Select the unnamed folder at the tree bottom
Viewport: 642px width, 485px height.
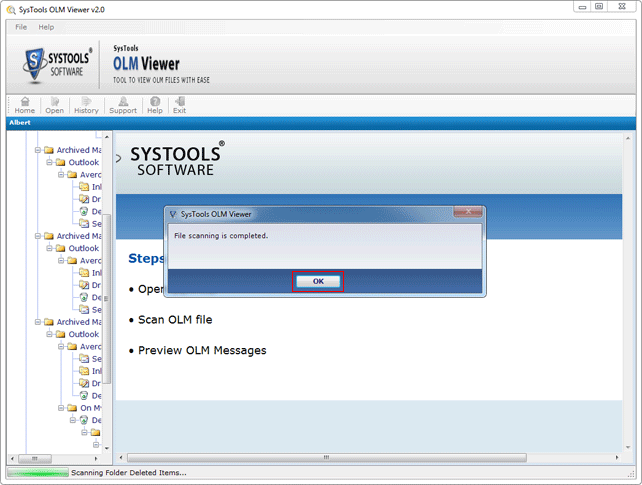95,432
